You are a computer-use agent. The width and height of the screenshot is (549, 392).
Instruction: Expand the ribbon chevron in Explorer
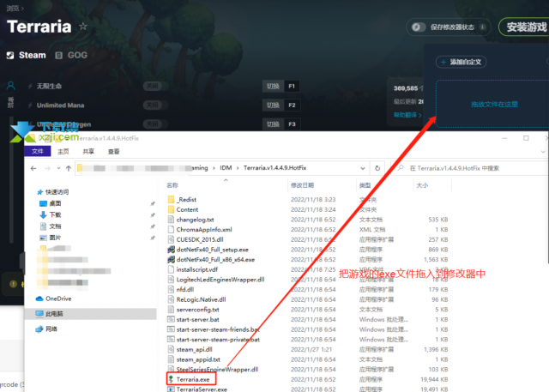(543, 152)
